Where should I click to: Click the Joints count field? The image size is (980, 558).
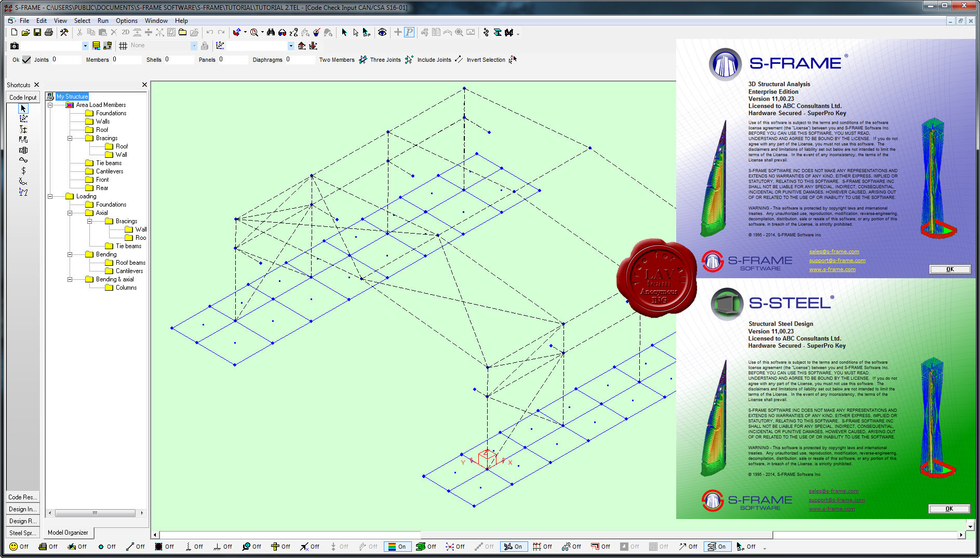66,60
